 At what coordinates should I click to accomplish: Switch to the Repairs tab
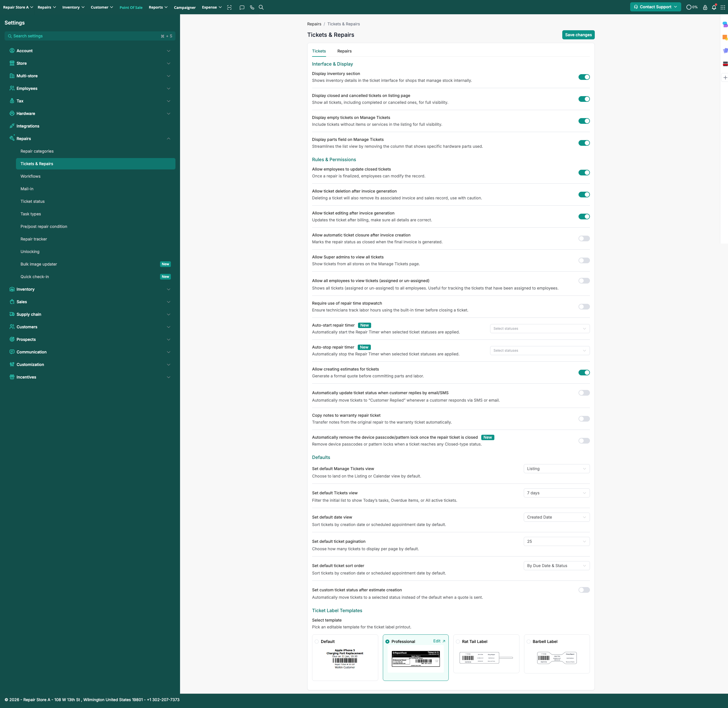coord(344,51)
